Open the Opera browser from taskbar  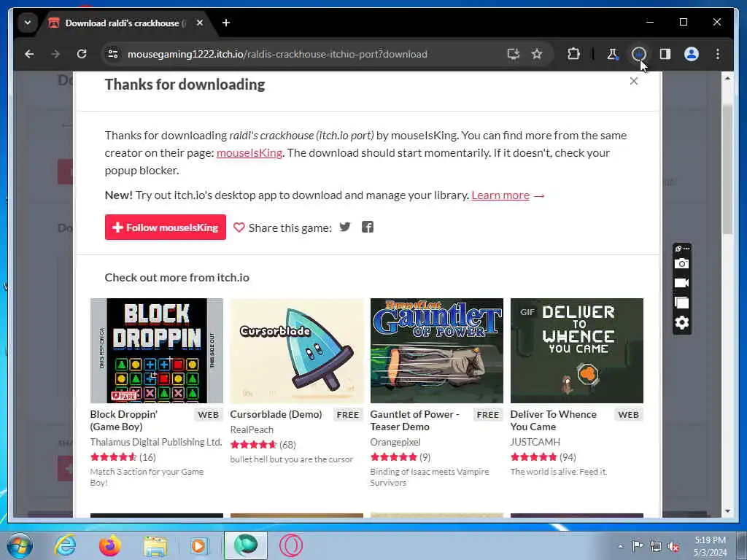[290, 545]
